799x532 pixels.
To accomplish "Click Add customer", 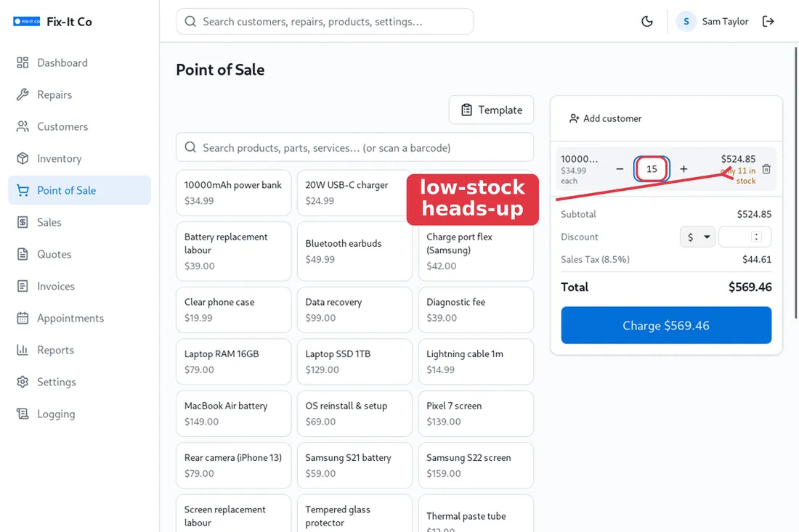I will click(x=605, y=118).
